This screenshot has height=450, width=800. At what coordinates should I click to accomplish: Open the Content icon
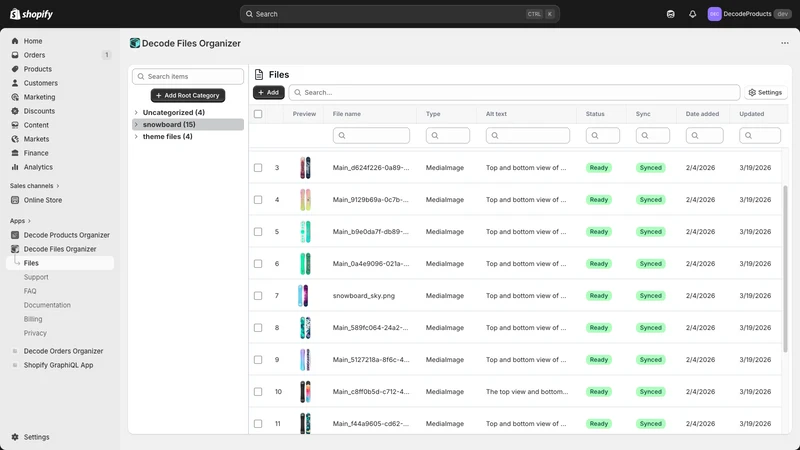15,125
